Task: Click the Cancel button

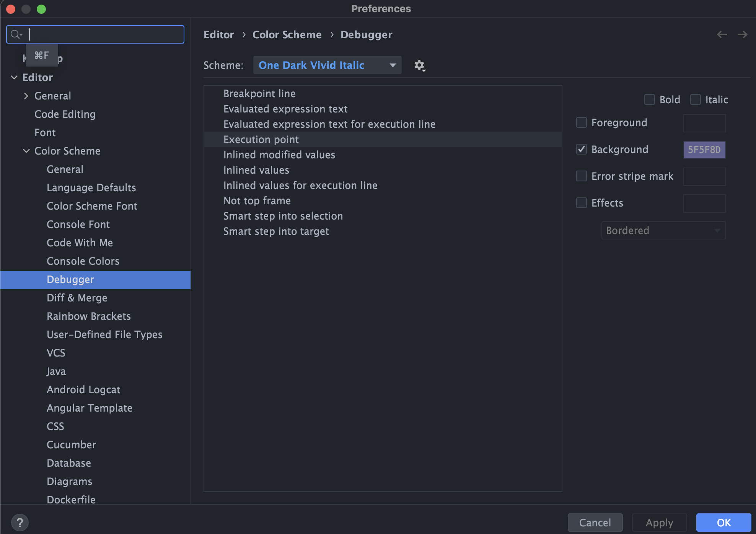Action: 595,522
